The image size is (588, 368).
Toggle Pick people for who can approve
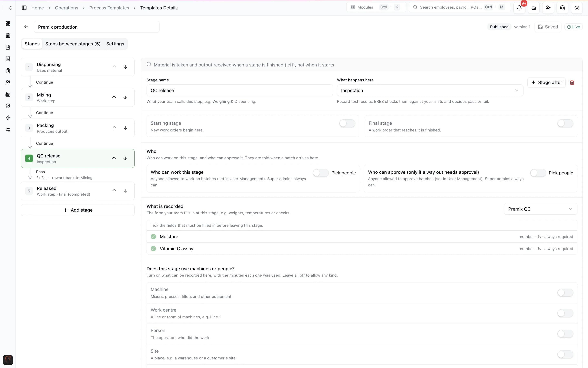(538, 173)
